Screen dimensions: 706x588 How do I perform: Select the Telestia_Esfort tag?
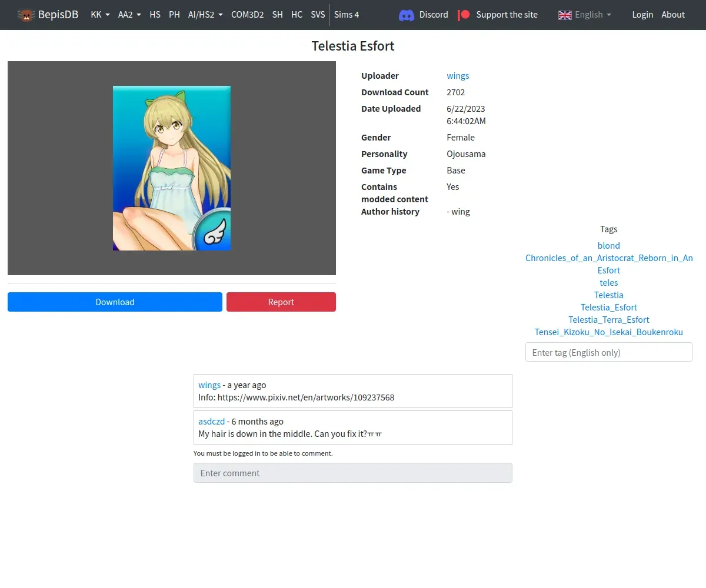click(x=609, y=308)
